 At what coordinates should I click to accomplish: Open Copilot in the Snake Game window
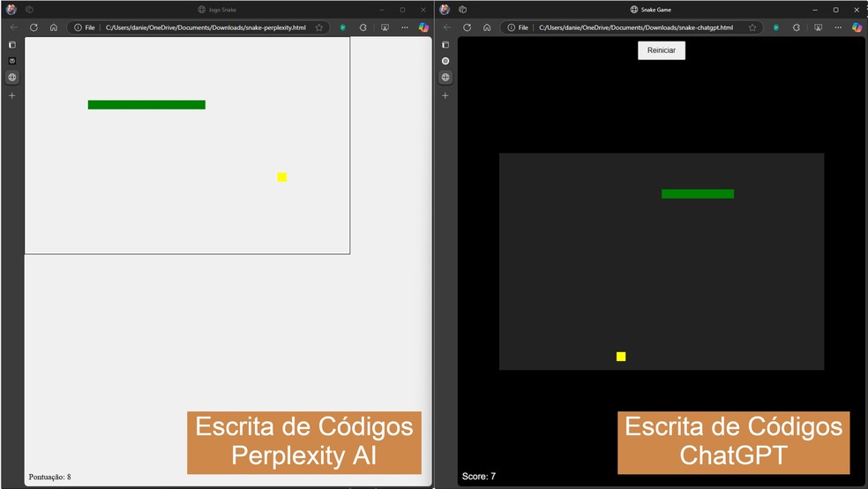click(857, 27)
